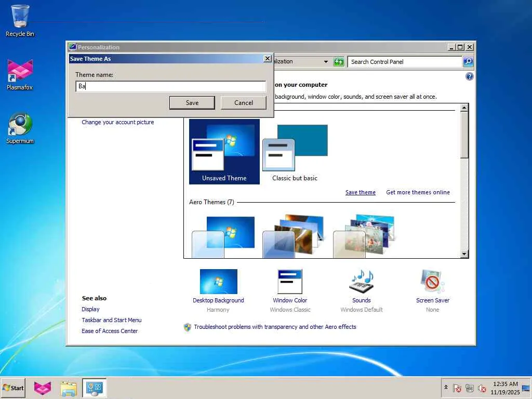Expand the address bar dropdown arrow
Screen dimensions: 532x399
tap(326, 62)
